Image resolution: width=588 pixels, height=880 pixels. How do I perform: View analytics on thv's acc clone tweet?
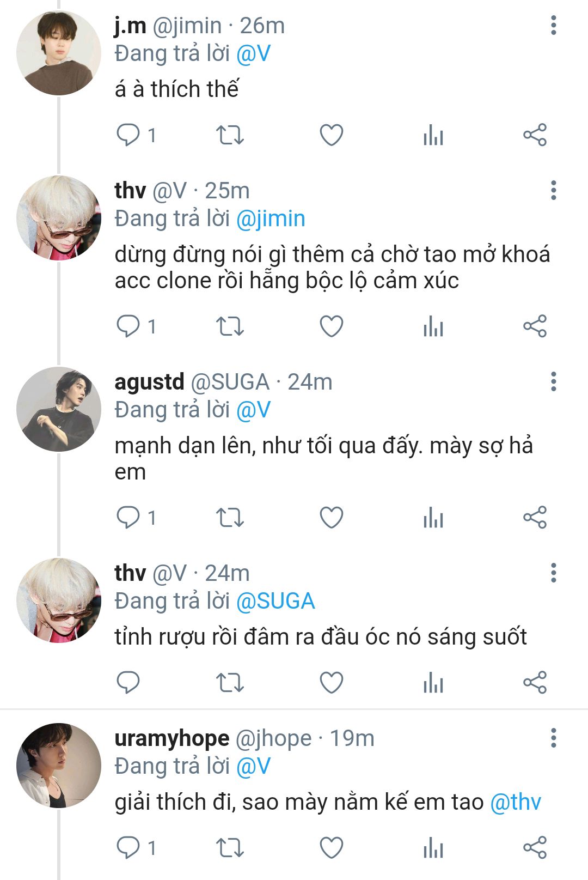coord(433,326)
